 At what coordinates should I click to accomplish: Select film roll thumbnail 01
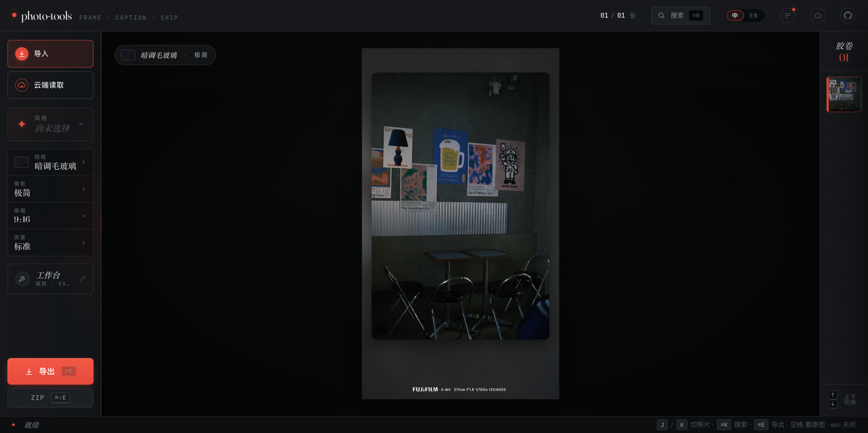coord(844,94)
